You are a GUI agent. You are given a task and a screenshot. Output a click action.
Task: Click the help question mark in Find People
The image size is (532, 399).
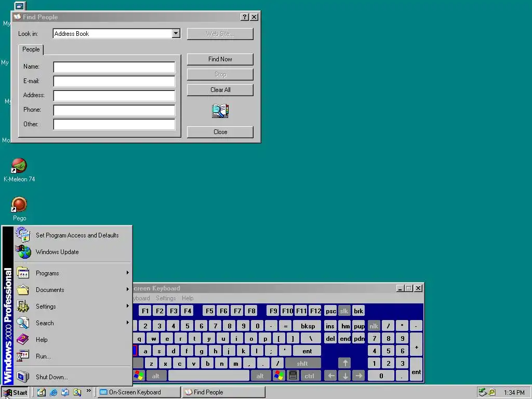click(244, 17)
